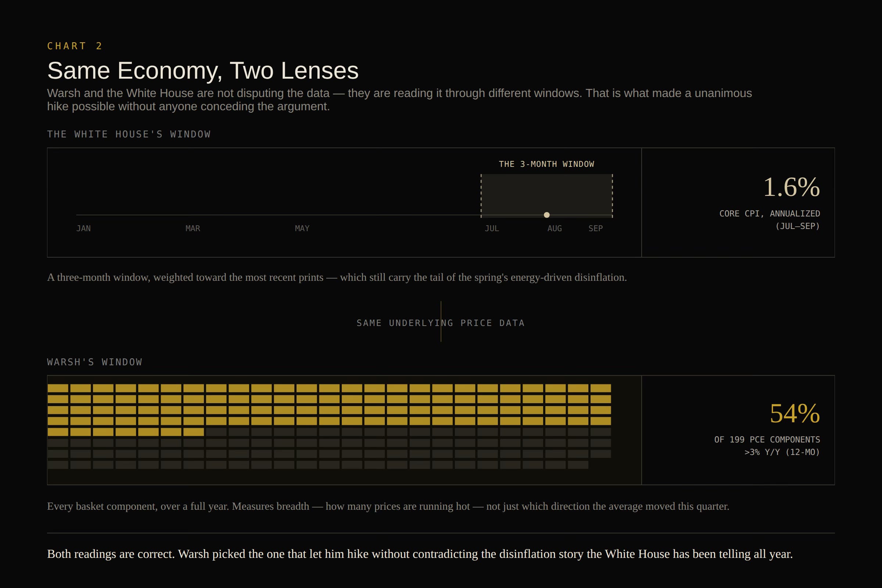
Task: Click the 54% PCE components figure
Action: tap(795, 413)
